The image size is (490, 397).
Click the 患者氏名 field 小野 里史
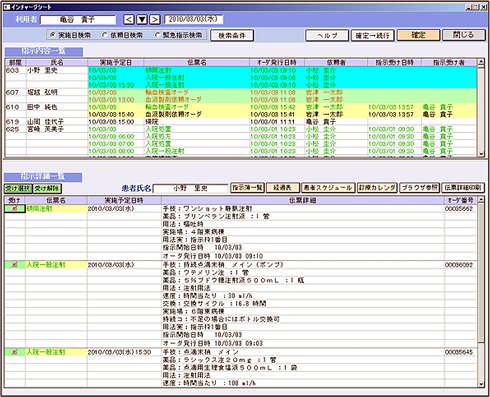[x=190, y=188]
